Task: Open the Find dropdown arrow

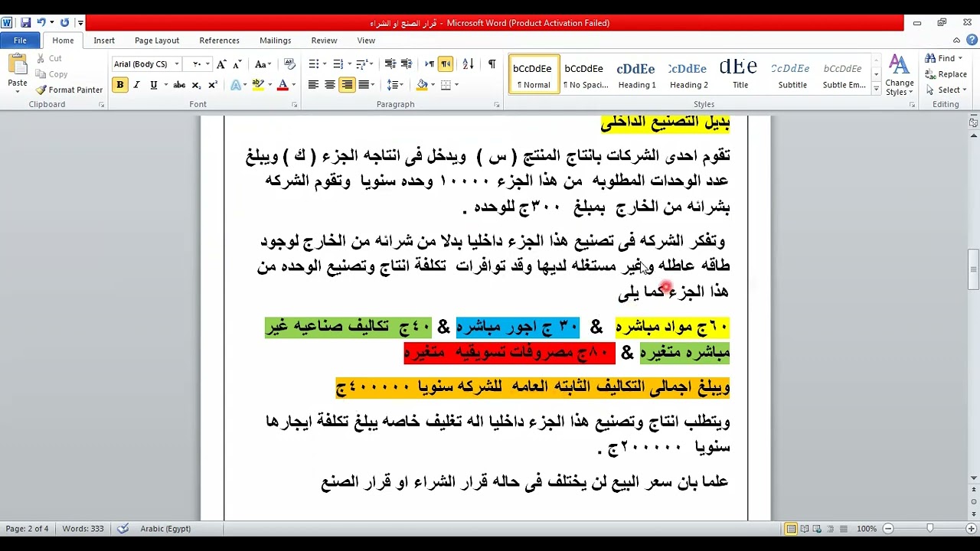Action: click(x=961, y=58)
